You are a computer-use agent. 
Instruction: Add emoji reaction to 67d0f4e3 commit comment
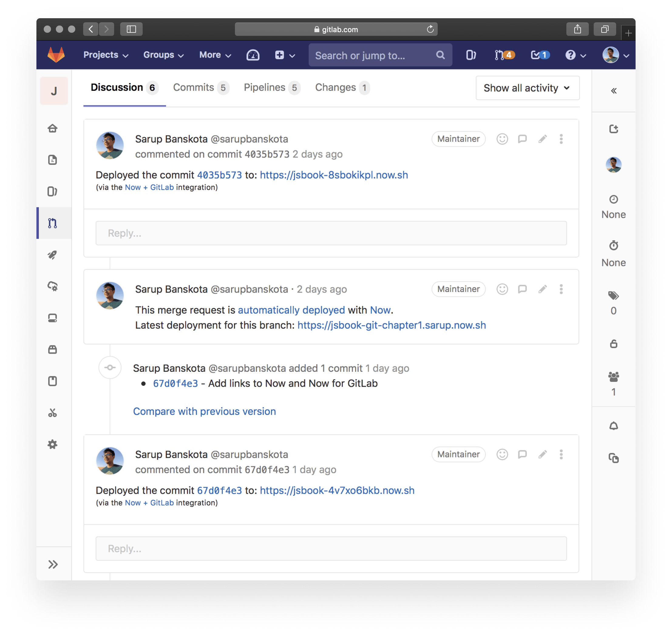(x=502, y=454)
